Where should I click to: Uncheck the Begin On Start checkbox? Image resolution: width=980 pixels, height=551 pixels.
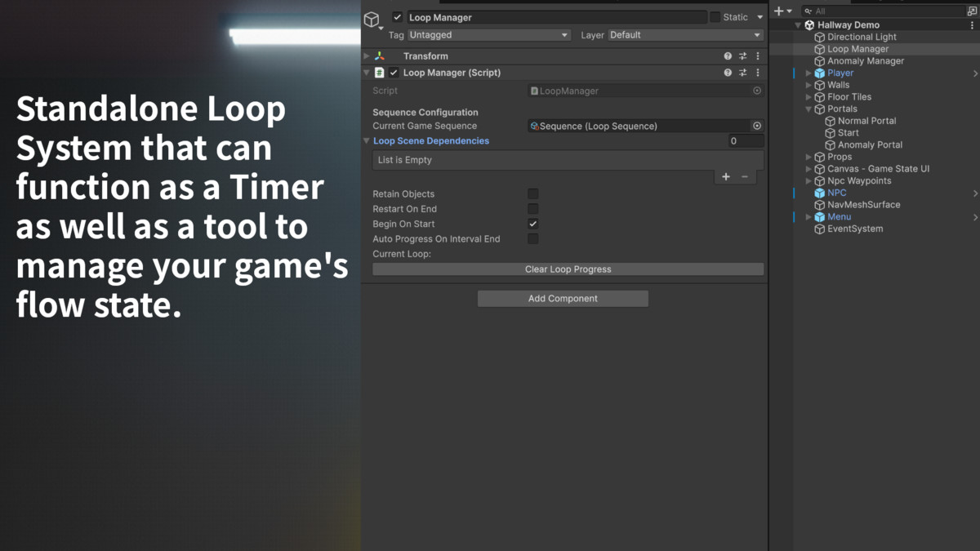[x=533, y=224]
